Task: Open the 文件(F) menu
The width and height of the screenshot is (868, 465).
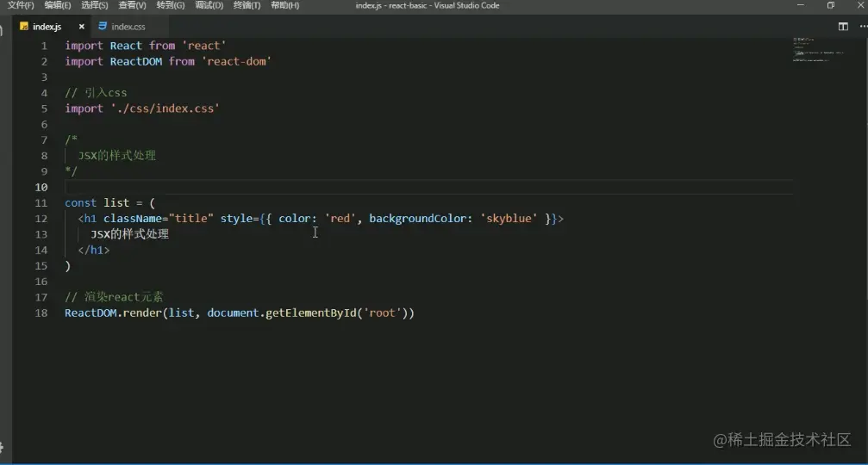Action: point(21,5)
